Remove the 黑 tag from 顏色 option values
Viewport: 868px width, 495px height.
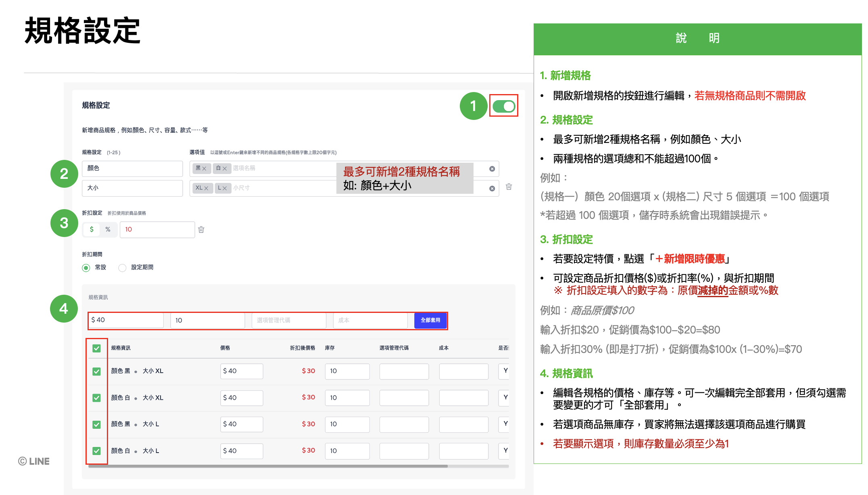(204, 168)
